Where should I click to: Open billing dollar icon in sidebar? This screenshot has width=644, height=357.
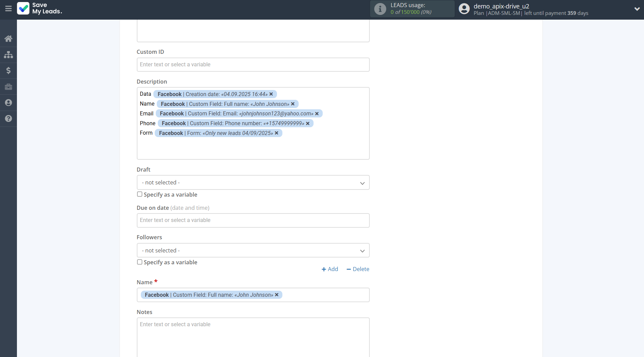pyautogui.click(x=8, y=70)
